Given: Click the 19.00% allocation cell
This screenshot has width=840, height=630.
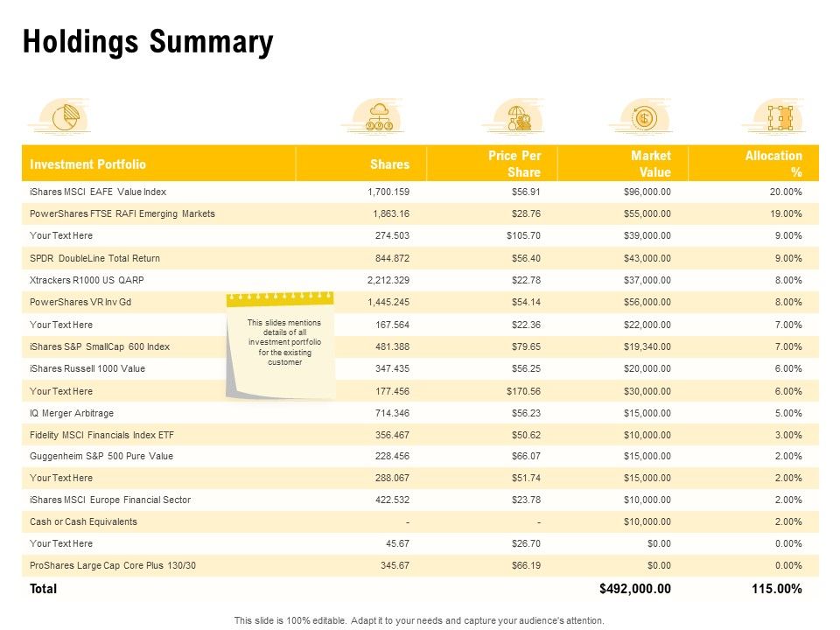Looking at the screenshot, I should [x=786, y=213].
